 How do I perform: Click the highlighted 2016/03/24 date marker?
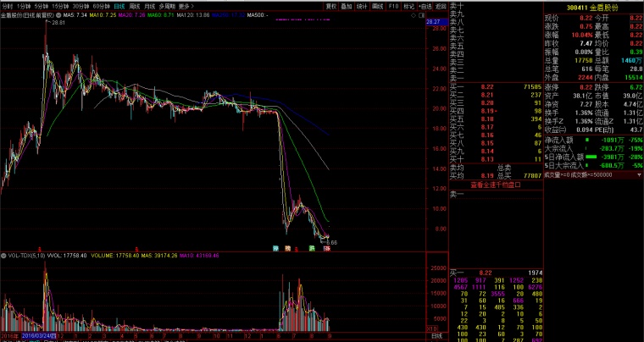pos(39,335)
